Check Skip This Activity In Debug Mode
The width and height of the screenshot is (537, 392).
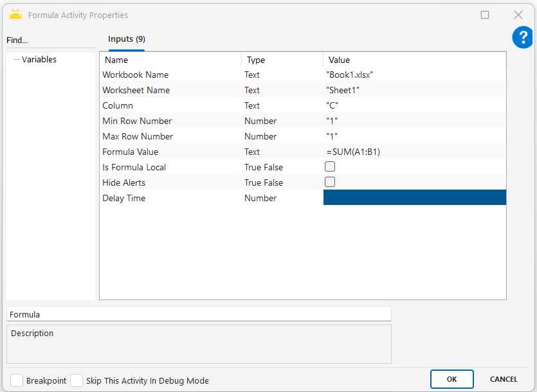point(77,380)
